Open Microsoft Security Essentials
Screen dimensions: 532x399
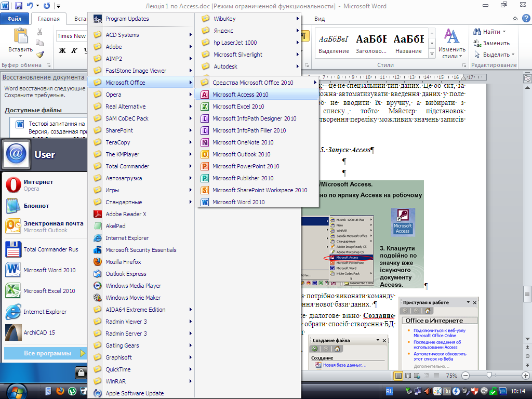pos(141,250)
